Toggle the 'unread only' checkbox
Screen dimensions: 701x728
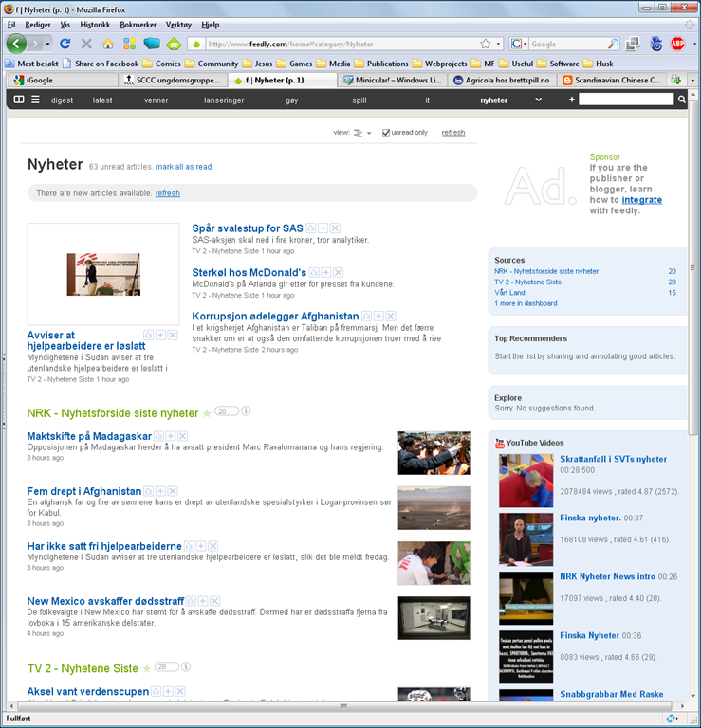click(x=385, y=133)
